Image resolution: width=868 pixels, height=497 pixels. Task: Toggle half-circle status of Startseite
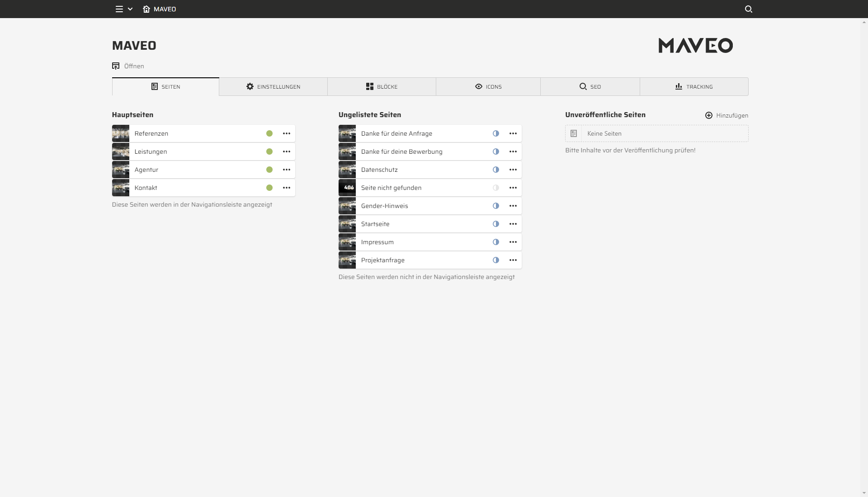(x=496, y=224)
